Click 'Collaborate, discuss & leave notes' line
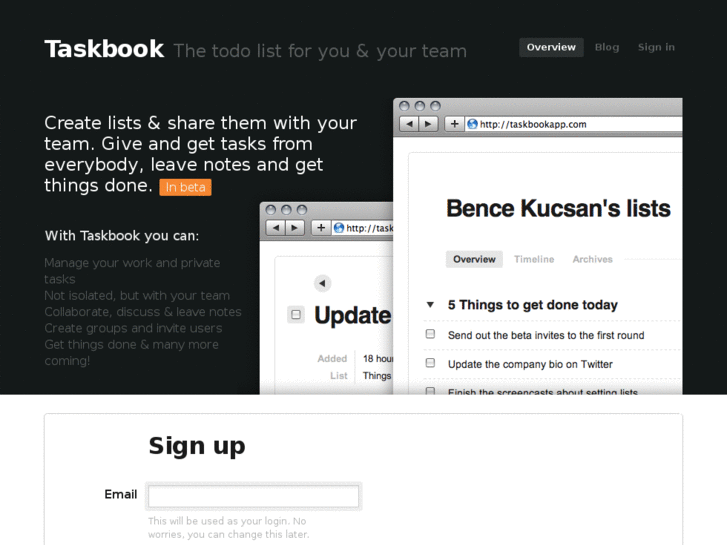Screen dimensions: 727x545 (143, 312)
